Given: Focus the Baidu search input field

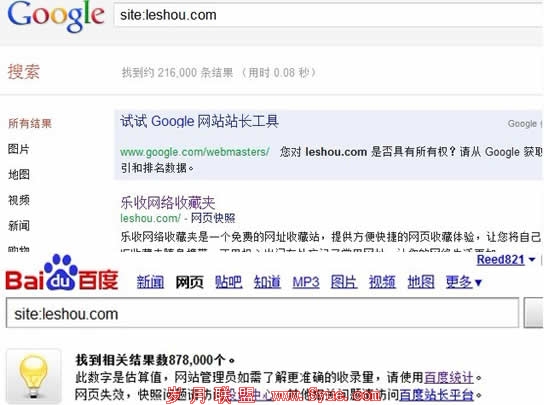Looking at the screenshot, I should pos(262,313).
